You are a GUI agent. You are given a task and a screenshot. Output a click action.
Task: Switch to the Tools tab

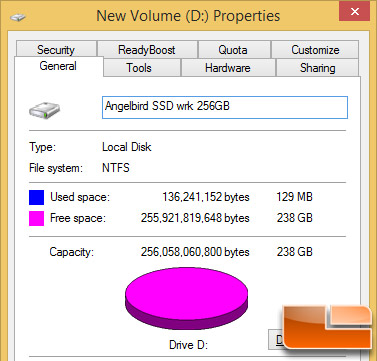click(x=142, y=68)
